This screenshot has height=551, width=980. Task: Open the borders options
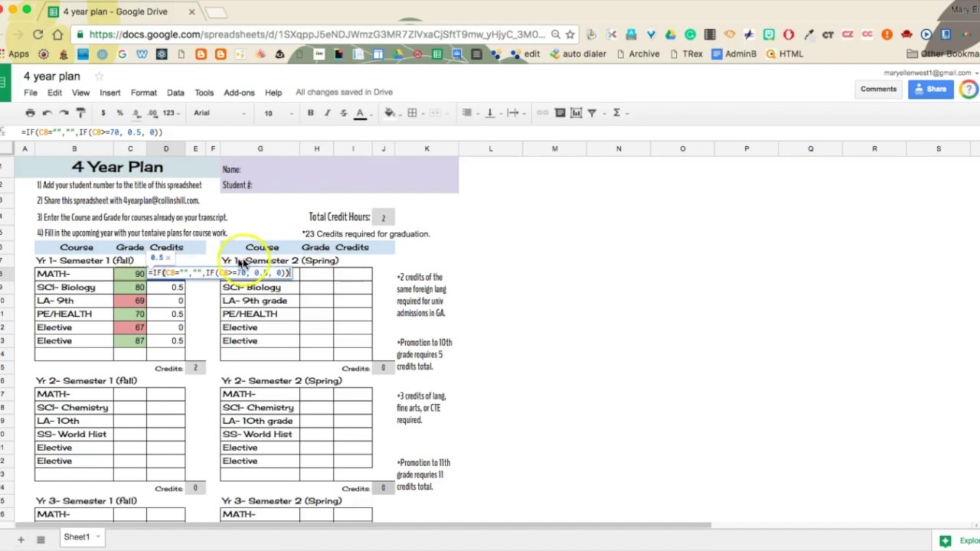pyautogui.click(x=412, y=113)
